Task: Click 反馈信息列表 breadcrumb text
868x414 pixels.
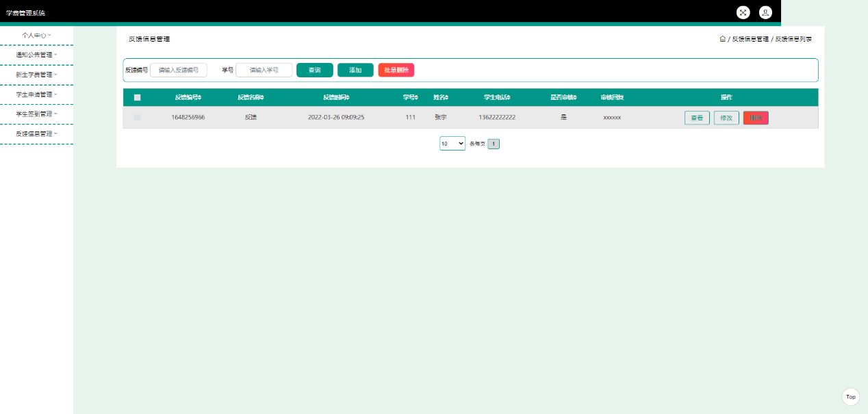Action: (x=793, y=39)
